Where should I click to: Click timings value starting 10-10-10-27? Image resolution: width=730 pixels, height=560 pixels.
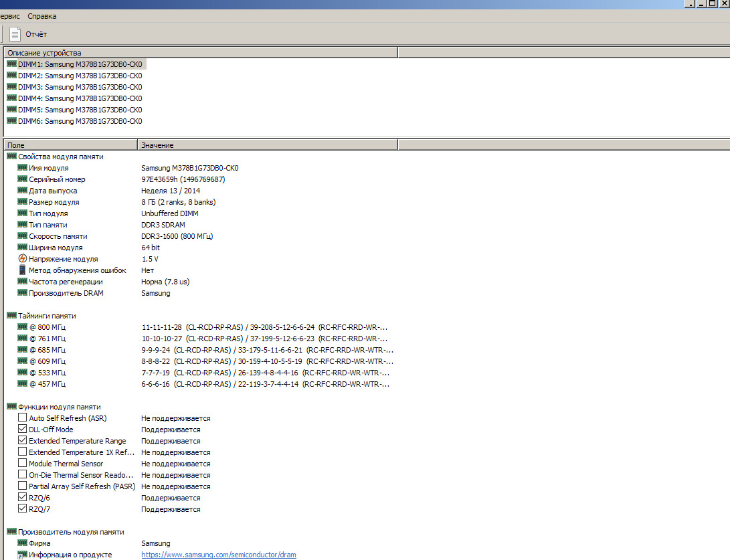click(x=264, y=339)
